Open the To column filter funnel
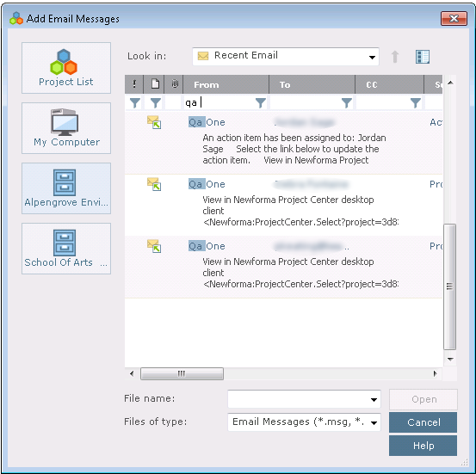This screenshot has width=476, height=474. click(x=347, y=103)
